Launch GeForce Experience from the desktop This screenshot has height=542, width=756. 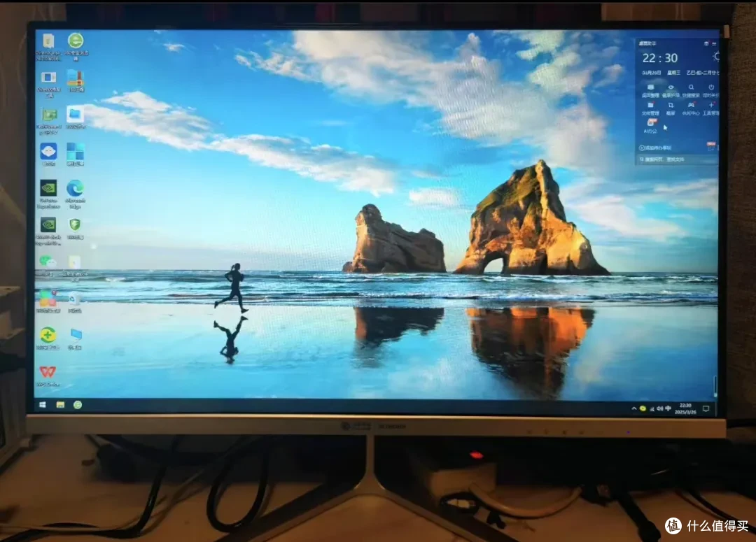48,194
